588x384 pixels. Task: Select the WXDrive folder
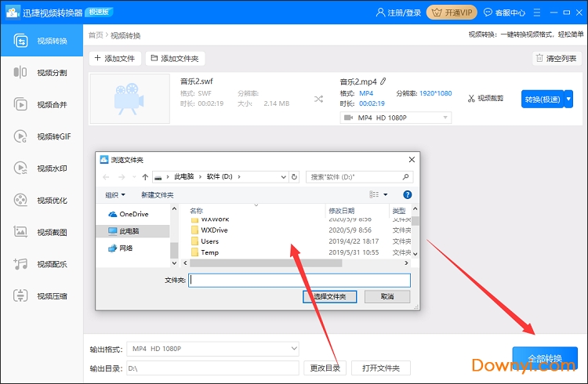(214, 230)
